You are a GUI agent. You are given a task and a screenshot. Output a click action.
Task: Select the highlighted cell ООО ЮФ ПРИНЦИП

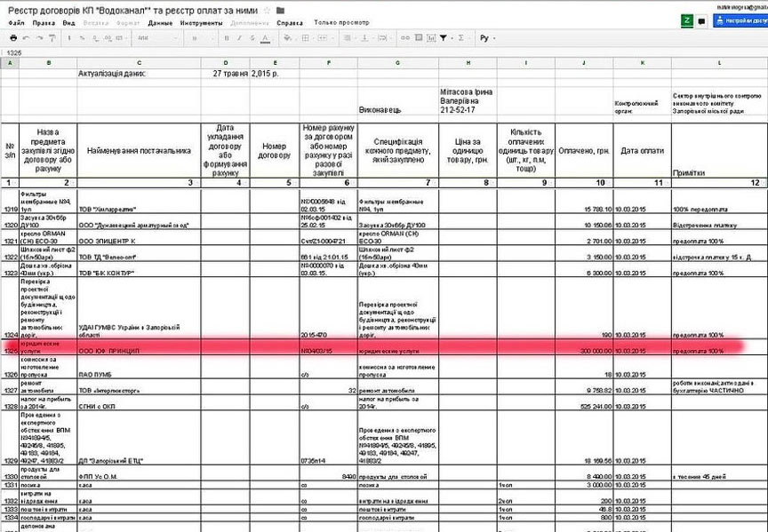click(x=138, y=351)
